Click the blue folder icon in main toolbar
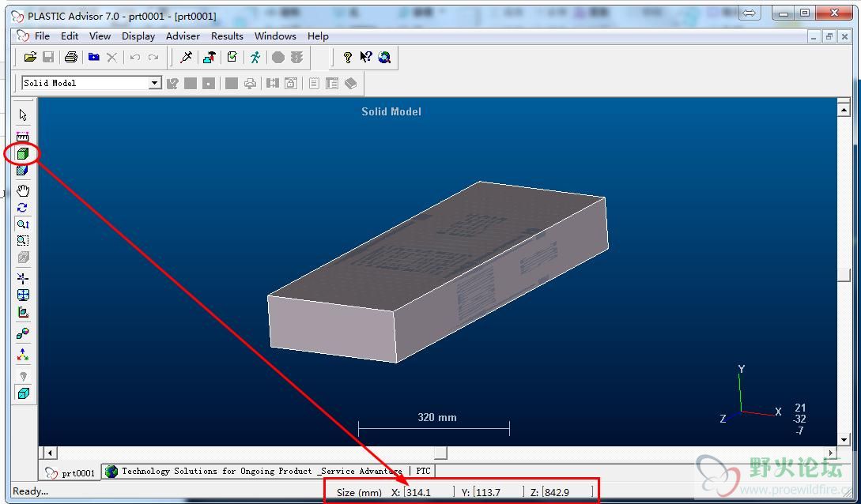861x504 pixels. coord(94,57)
